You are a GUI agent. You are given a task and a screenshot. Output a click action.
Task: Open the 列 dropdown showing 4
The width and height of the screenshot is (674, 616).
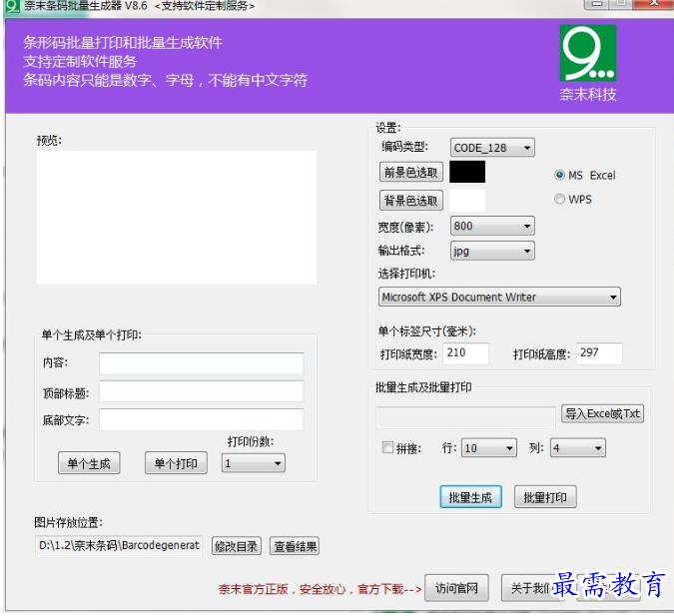click(578, 448)
